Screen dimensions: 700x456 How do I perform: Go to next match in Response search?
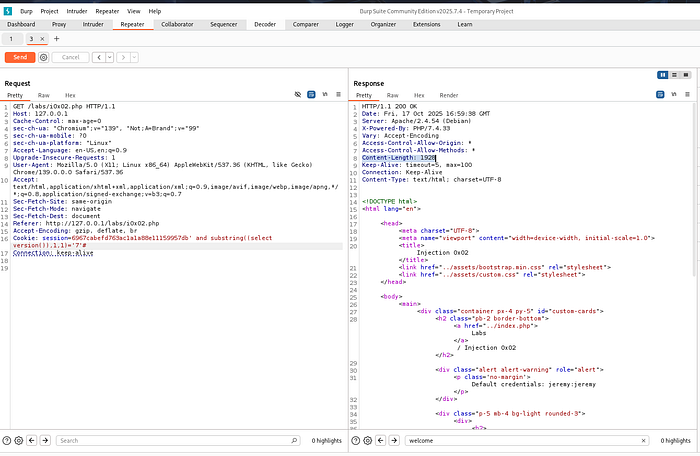(x=394, y=440)
